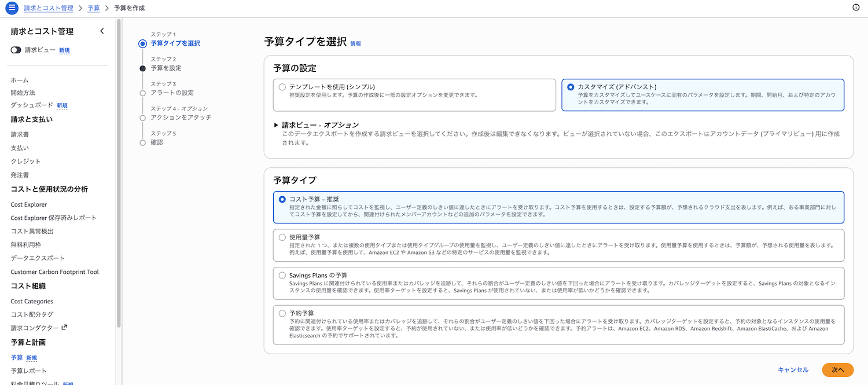The width and height of the screenshot is (868, 385).
Task: Click the キャンセル button
Action: 793,370
